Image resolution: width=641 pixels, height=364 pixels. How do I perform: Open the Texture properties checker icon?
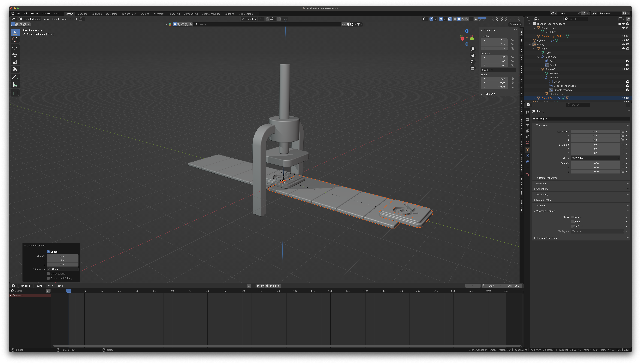(x=527, y=175)
